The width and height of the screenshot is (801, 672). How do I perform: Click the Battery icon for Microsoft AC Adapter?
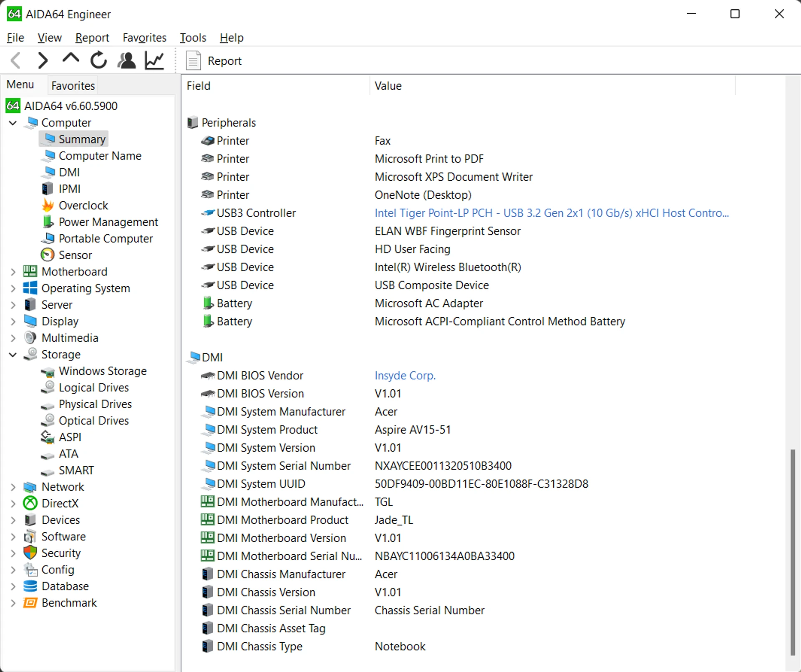208,303
